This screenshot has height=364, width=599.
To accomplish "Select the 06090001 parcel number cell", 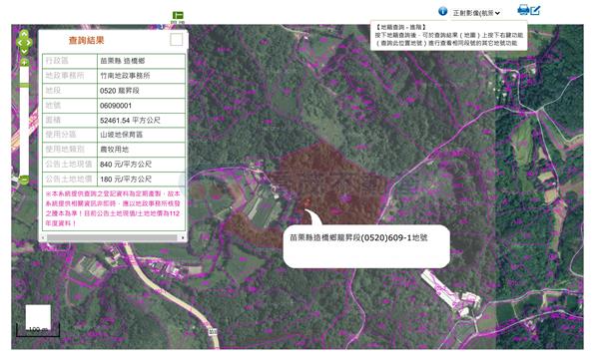I will coord(141,106).
